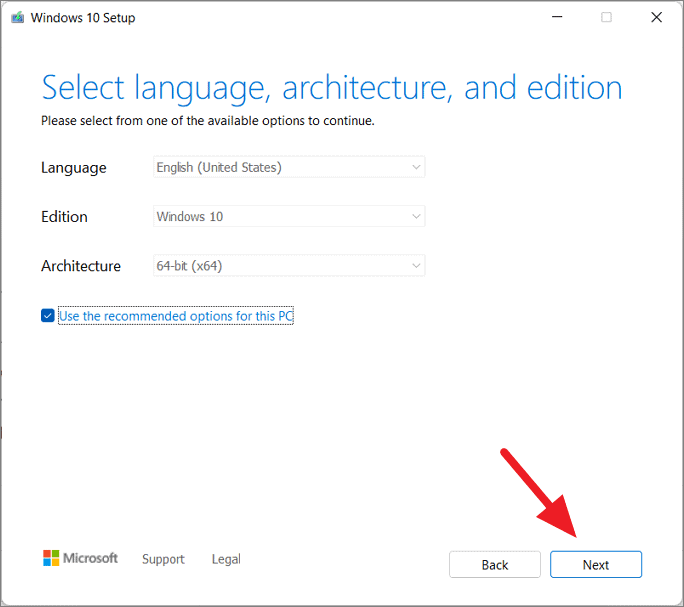Screen dimensions: 684x607
Task: Open the Language dropdown arrow
Action: click(416, 167)
